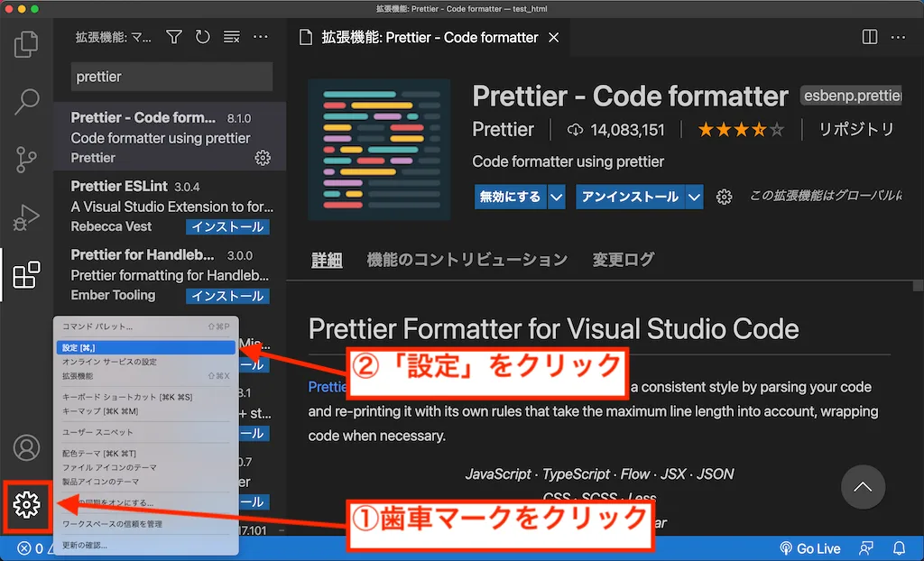The width and height of the screenshot is (924, 561).
Task: Click the 14,083,151 install count
Action: [615, 130]
